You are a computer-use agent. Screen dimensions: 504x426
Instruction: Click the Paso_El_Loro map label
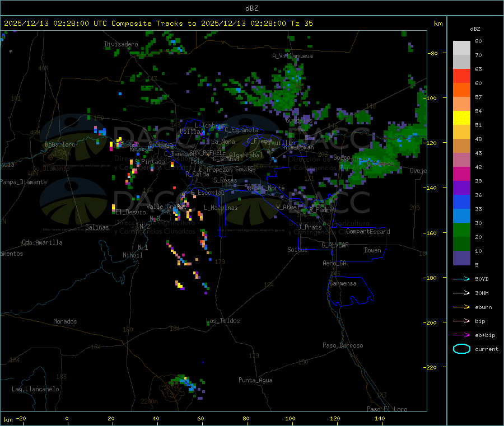click(x=387, y=409)
